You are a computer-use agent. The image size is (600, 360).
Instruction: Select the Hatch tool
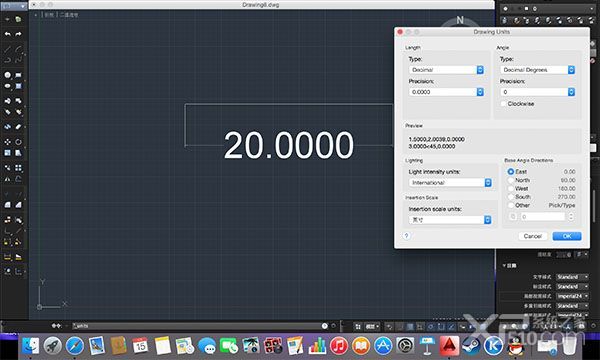pos(18,86)
